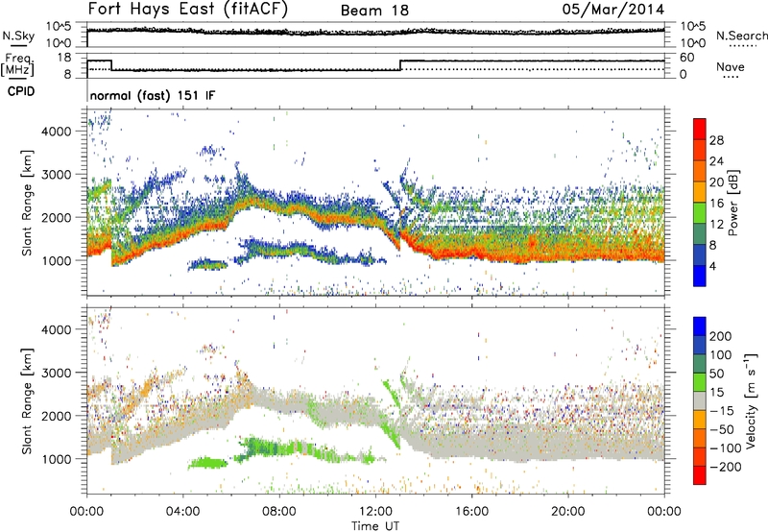
Task: Click the 60 tick on Nave axis
Action: click(686, 58)
